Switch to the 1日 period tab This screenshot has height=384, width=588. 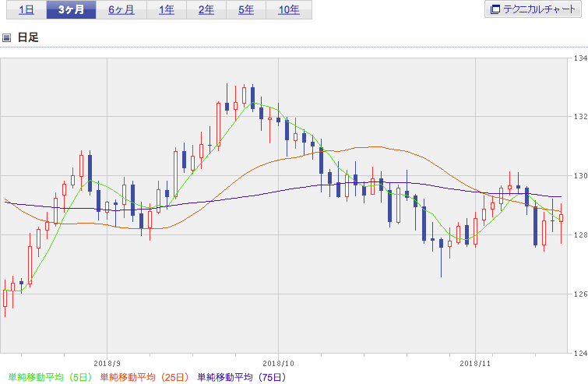[x=26, y=10]
